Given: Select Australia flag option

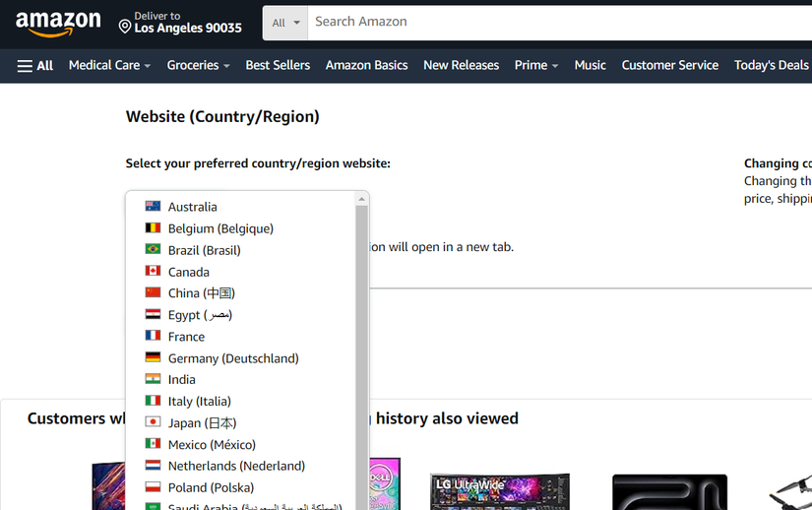Looking at the screenshot, I should (153, 206).
